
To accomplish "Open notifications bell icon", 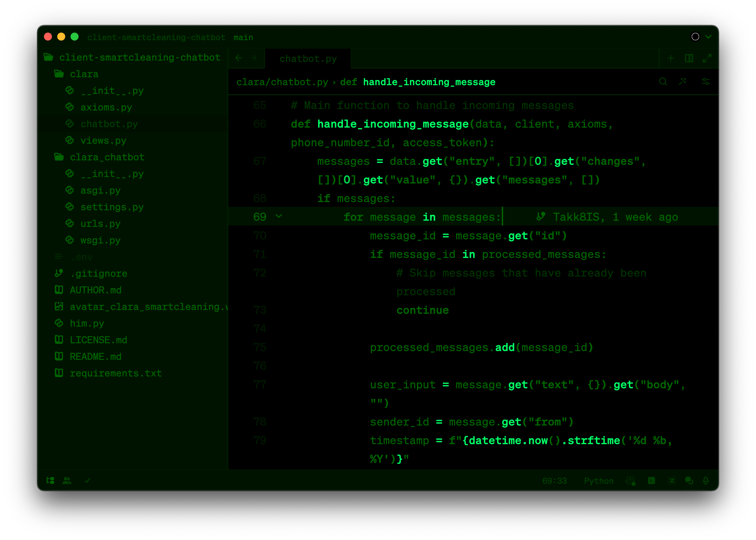I will click(x=706, y=480).
